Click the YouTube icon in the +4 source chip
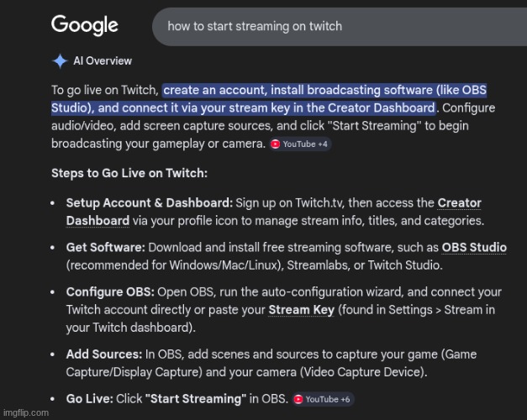This screenshot has width=527, height=420. pyautogui.click(x=275, y=144)
